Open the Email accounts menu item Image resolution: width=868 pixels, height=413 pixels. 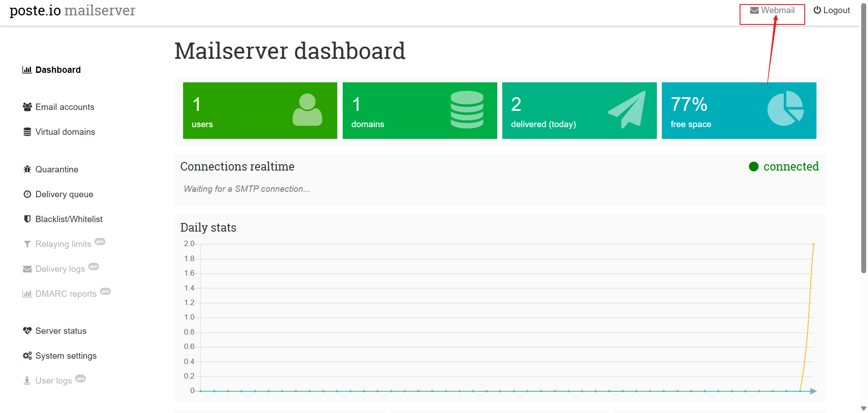(65, 107)
